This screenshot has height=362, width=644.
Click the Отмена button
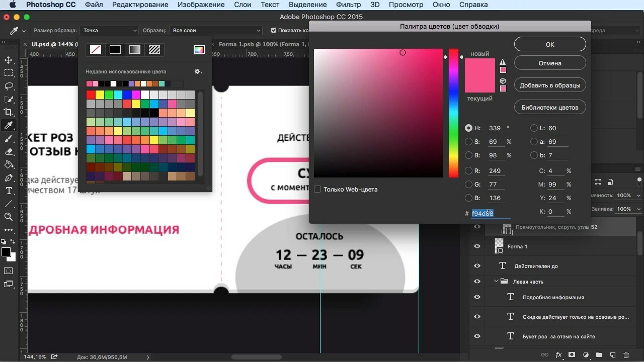click(x=550, y=63)
